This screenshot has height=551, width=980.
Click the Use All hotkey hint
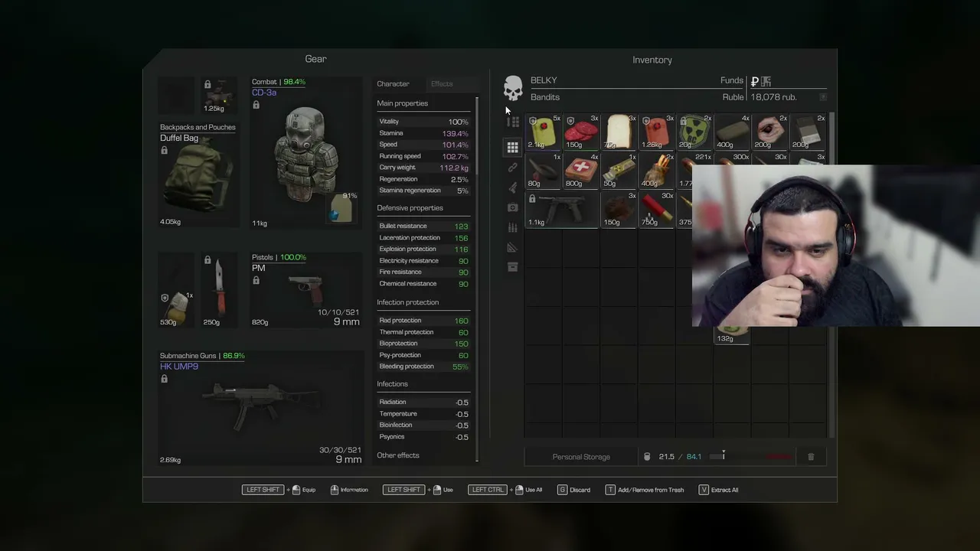tap(505, 490)
